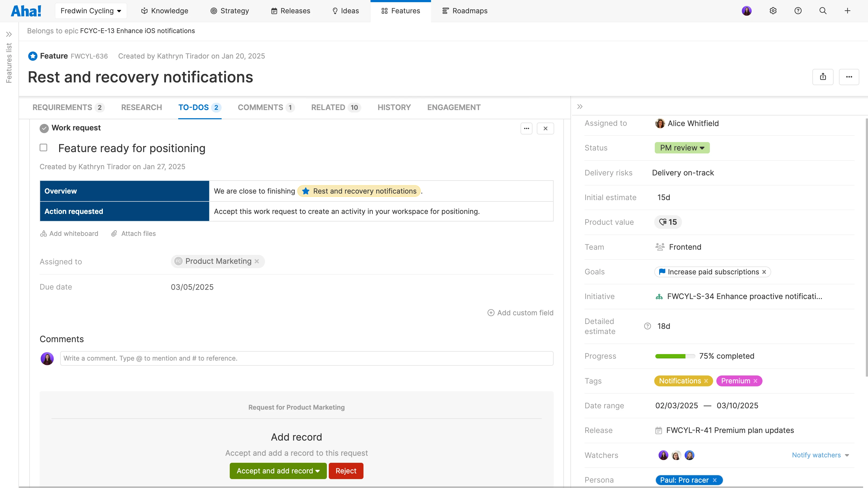
Task: Open the Fredwin Cycling workspace dropdown
Action: point(91,11)
